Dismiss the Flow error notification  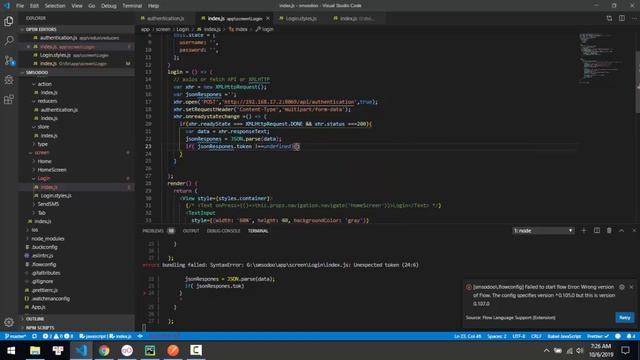pos(631,287)
